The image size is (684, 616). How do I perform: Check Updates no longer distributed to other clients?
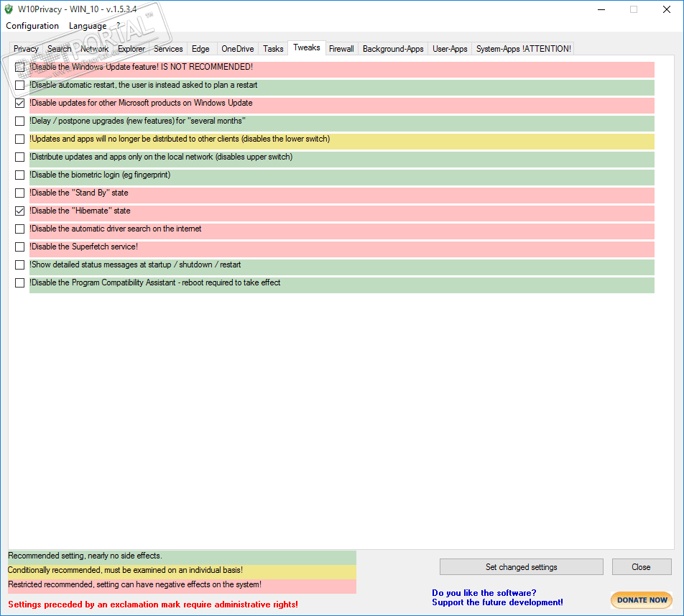19,139
